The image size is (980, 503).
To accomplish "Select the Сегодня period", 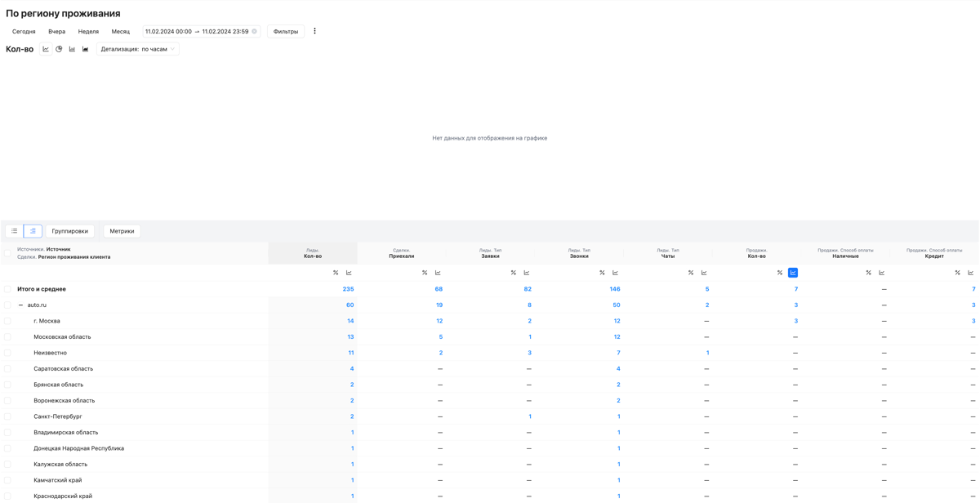I will tap(24, 32).
